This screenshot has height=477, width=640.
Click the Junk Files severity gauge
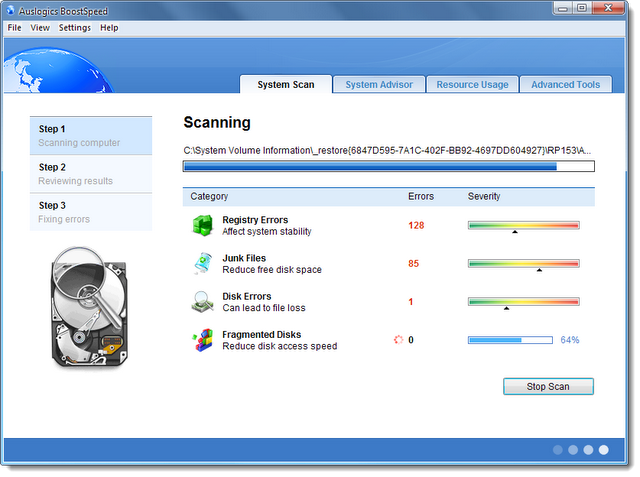[x=524, y=264]
